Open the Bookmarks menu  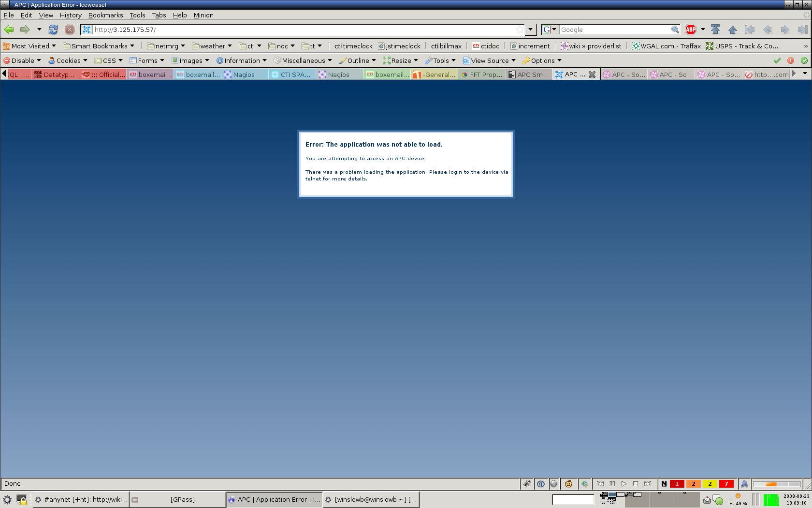pyautogui.click(x=105, y=15)
